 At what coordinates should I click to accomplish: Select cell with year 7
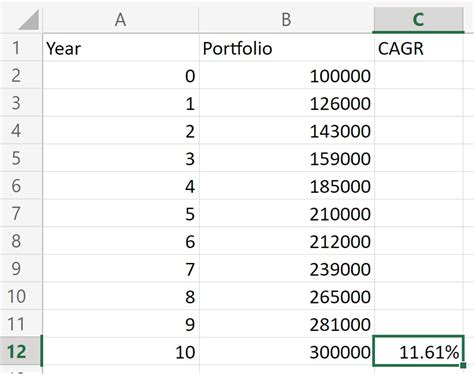click(121, 269)
